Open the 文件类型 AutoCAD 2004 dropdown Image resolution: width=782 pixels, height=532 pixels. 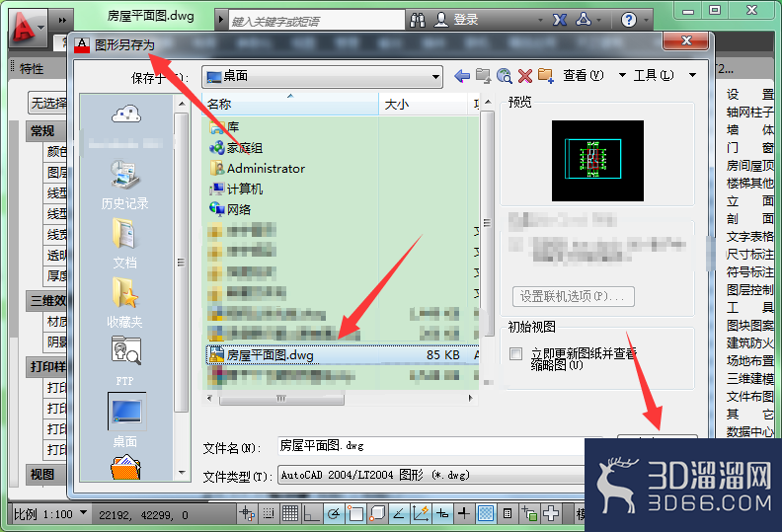point(431,475)
